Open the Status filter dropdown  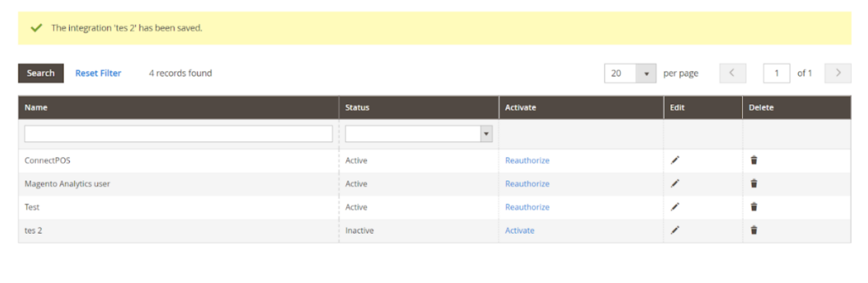coord(419,133)
